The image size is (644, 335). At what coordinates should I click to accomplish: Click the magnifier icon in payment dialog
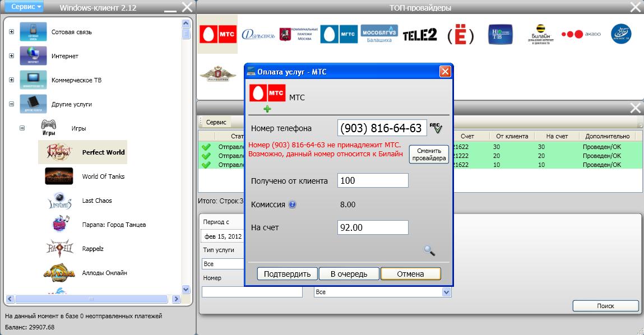pos(429,250)
